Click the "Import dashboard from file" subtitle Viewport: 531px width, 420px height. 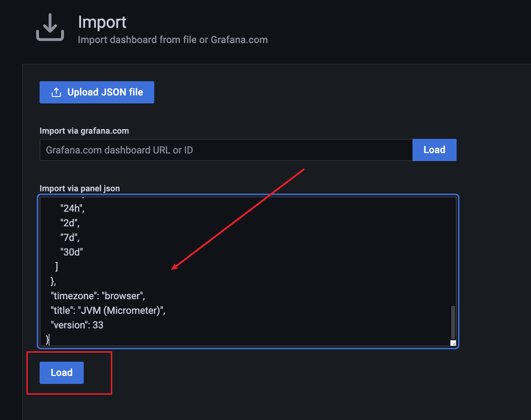[x=173, y=40]
